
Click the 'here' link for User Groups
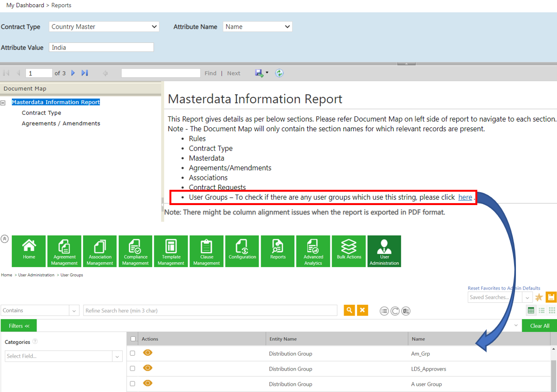465,197
